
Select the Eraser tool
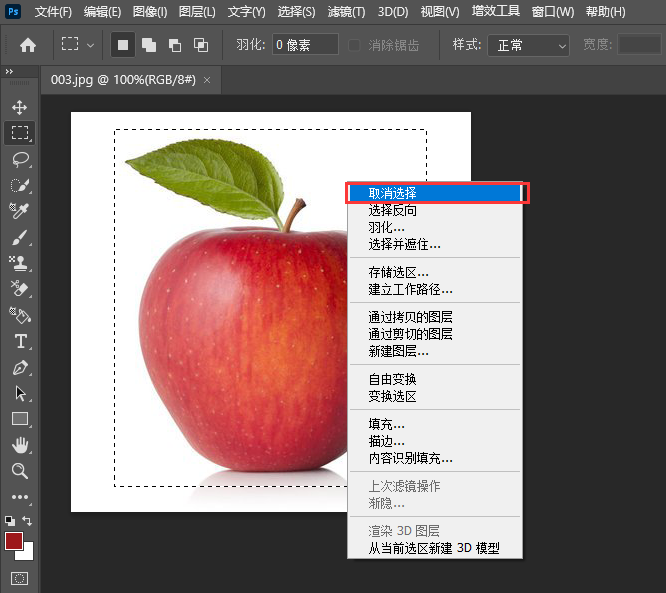point(20,288)
